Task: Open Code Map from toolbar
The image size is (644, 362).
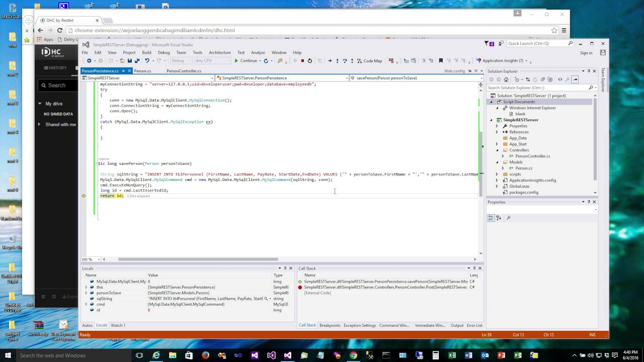Action: tap(369, 61)
